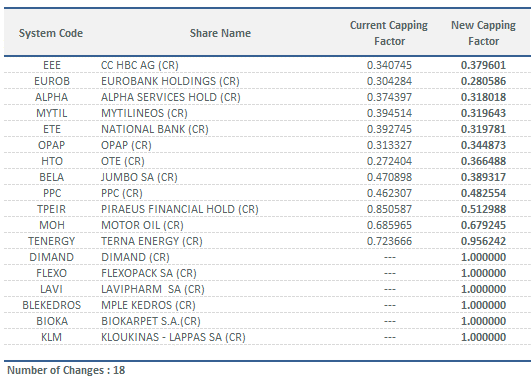This screenshot has height=378, width=531.
Task: Click the Share Name column header
Action: (220, 33)
